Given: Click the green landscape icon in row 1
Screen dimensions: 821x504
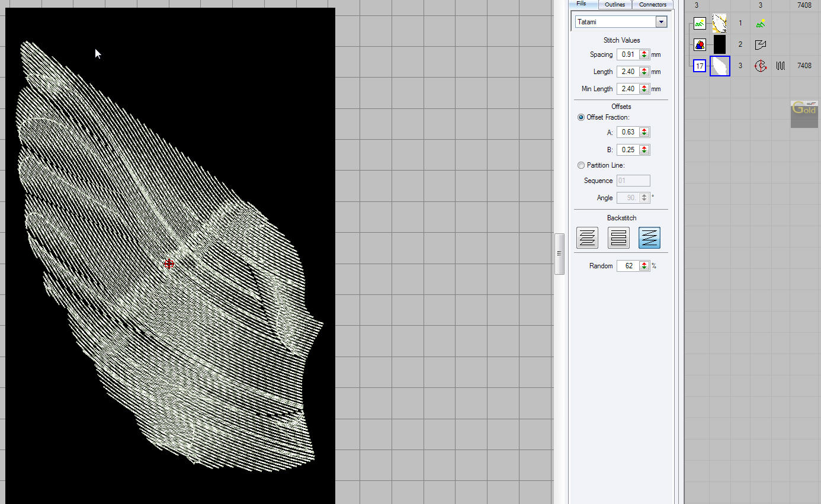Looking at the screenshot, I should click(761, 24).
